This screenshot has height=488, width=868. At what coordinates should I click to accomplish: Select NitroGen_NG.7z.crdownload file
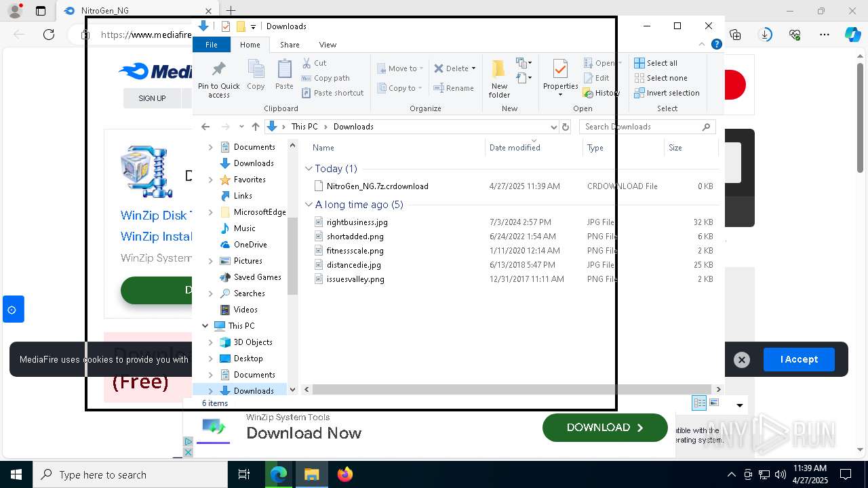(377, 186)
